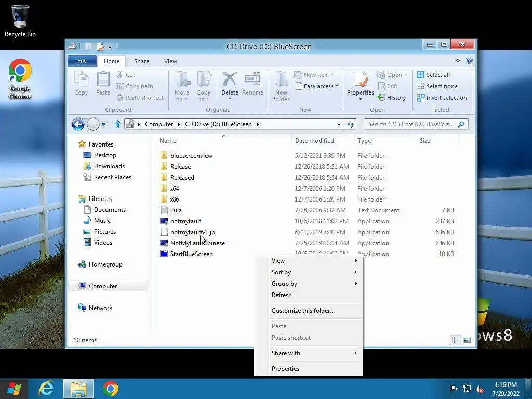532x399 pixels.
Task: Click the Properties checkmark icon in ribbon
Action: (361, 79)
